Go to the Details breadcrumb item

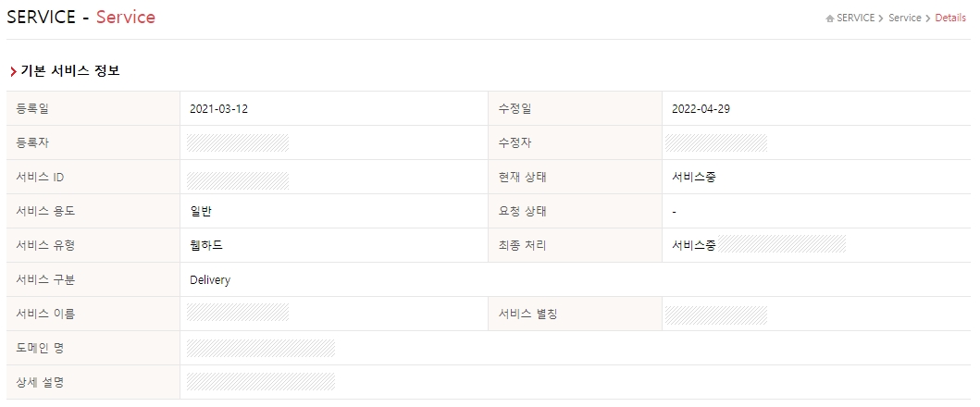(950, 18)
